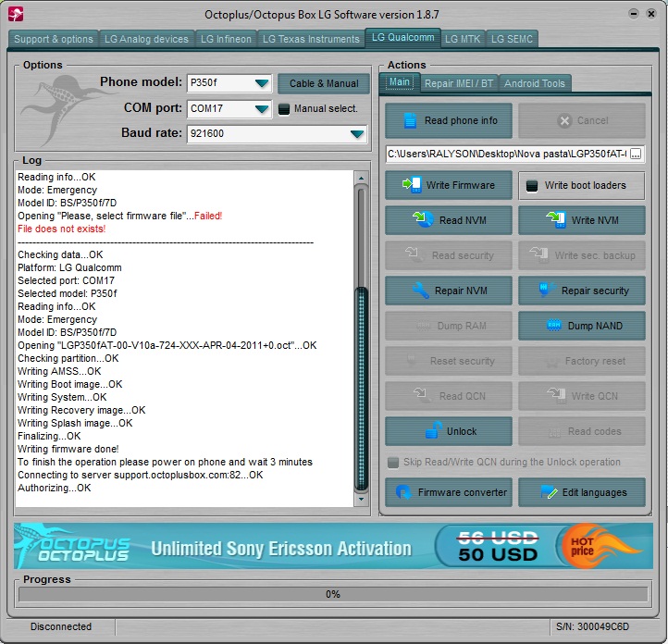Click the Read codes icon
The height and width of the screenshot is (644, 668).
[x=555, y=433]
